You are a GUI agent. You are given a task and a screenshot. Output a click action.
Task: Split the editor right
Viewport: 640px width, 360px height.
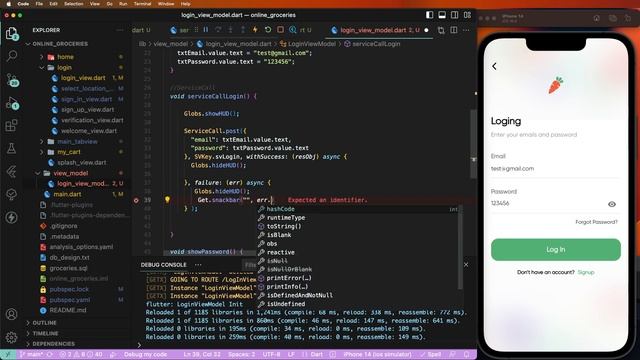click(x=453, y=30)
